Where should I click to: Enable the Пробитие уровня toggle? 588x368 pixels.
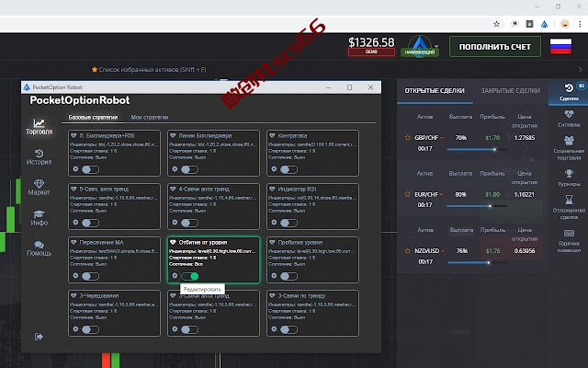coord(288,276)
